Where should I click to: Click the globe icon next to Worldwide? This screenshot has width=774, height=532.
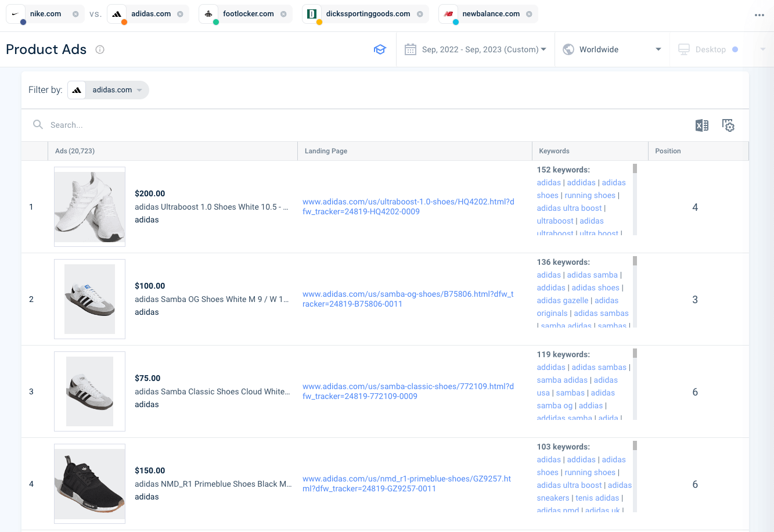point(568,49)
